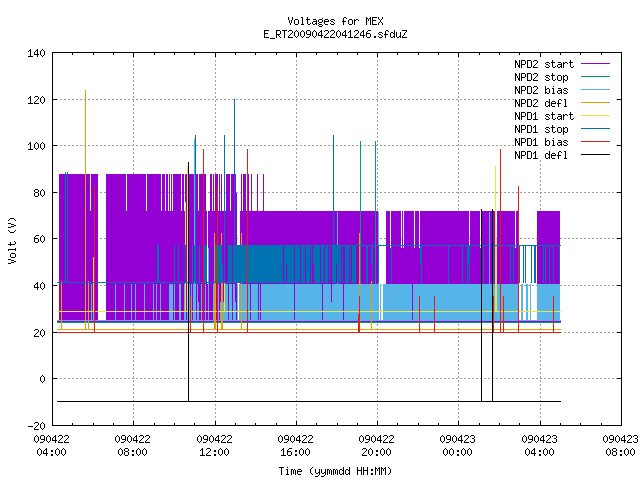Click the yellow NPD1 start legend line
640x480 pixels.
pyautogui.click(x=596, y=116)
